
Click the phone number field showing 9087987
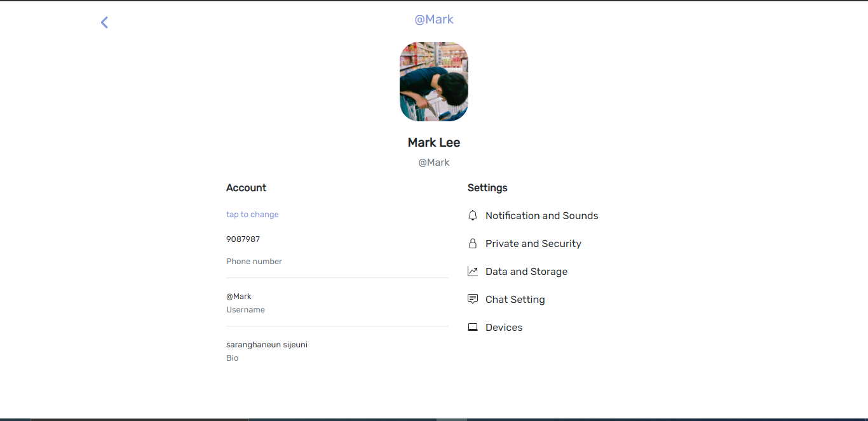[x=243, y=239]
